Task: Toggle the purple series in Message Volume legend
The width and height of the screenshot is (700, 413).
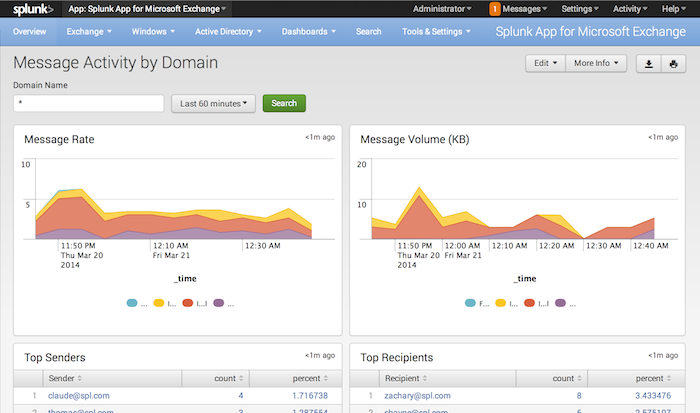Action: pos(565,303)
